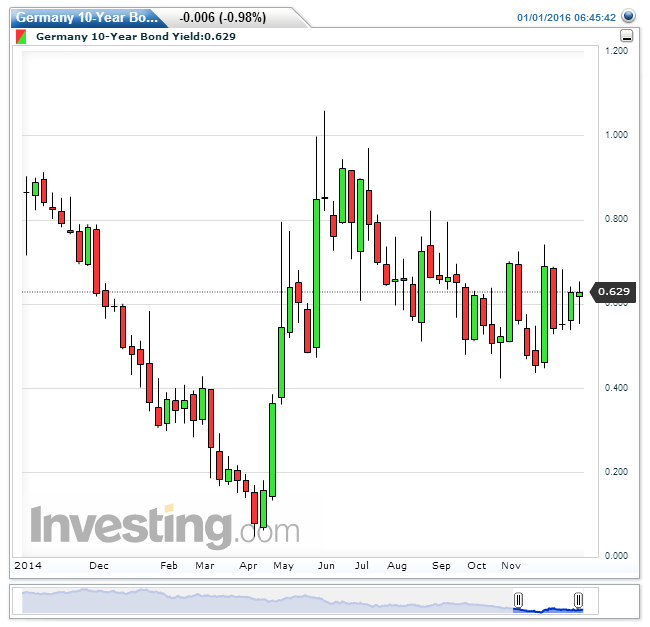This screenshot has width=650, height=627.
Task: Click the Oct label on the time axis
Action: pyautogui.click(x=477, y=566)
